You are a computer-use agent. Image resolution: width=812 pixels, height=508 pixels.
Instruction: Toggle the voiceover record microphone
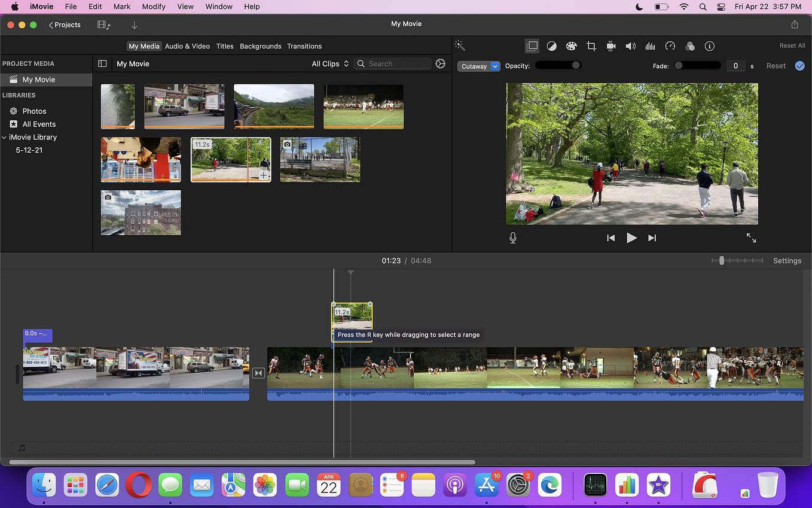(x=512, y=238)
